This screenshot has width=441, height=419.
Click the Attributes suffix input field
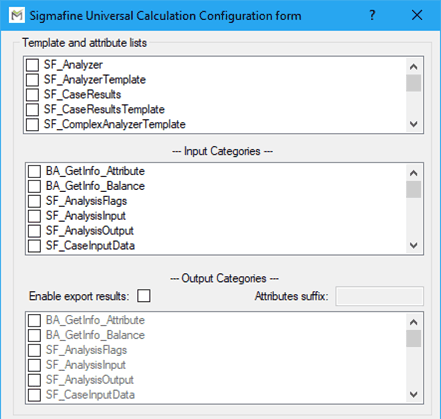click(x=380, y=296)
